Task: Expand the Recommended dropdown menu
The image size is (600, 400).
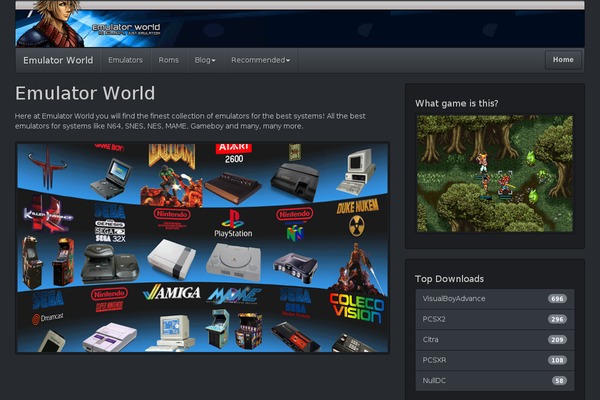Action: point(260,60)
